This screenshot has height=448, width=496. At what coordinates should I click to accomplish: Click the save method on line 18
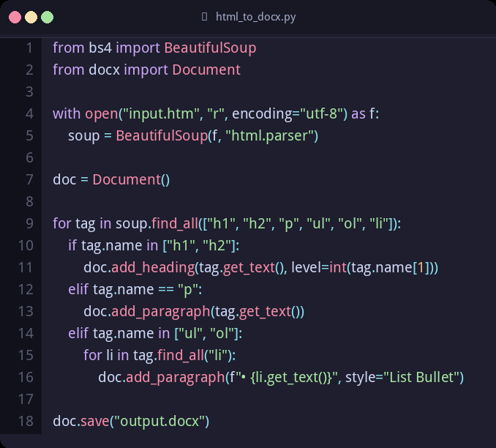95,422
